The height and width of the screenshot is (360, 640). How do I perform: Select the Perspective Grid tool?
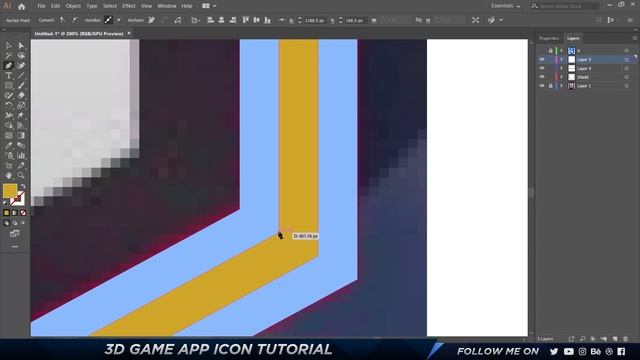(21, 126)
